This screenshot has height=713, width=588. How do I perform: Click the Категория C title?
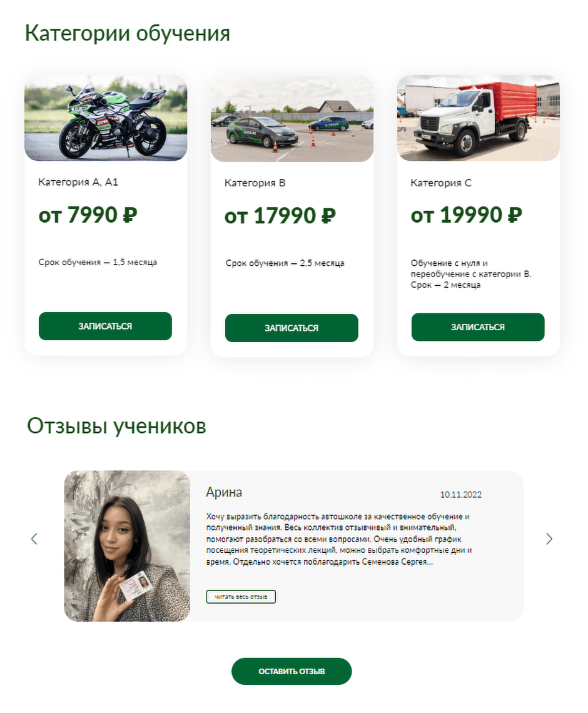click(440, 183)
